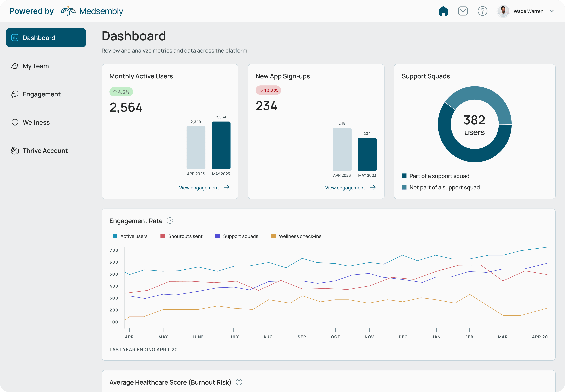This screenshot has height=392, width=565.
Task: Open Engagement Rate info tooltip icon
Action: point(170,221)
